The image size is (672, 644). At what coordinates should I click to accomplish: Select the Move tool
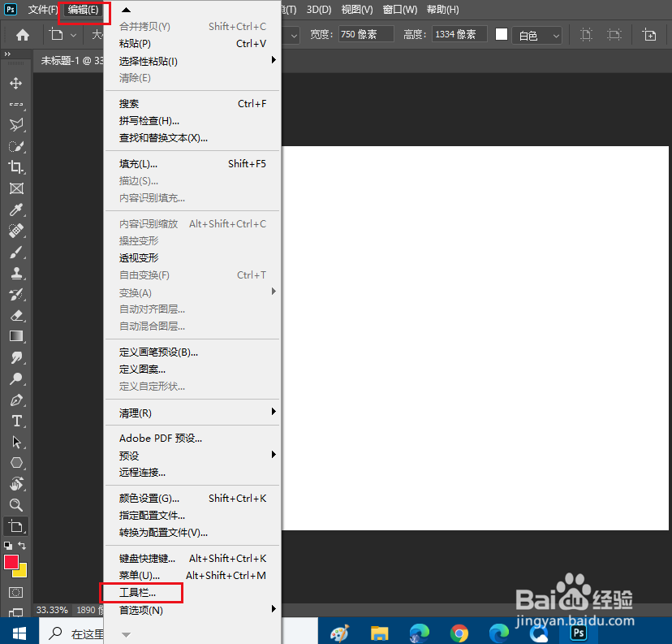click(x=16, y=83)
